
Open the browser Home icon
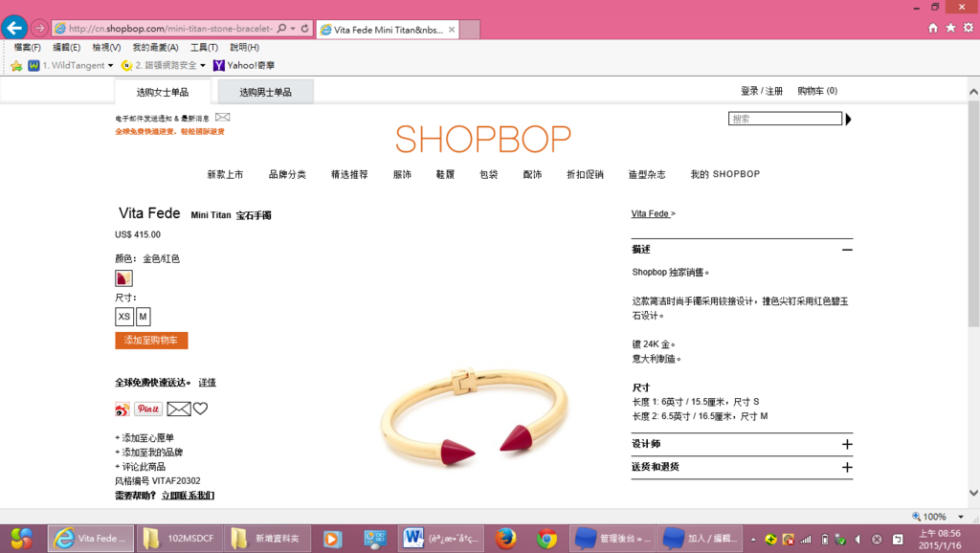pos(933,28)
